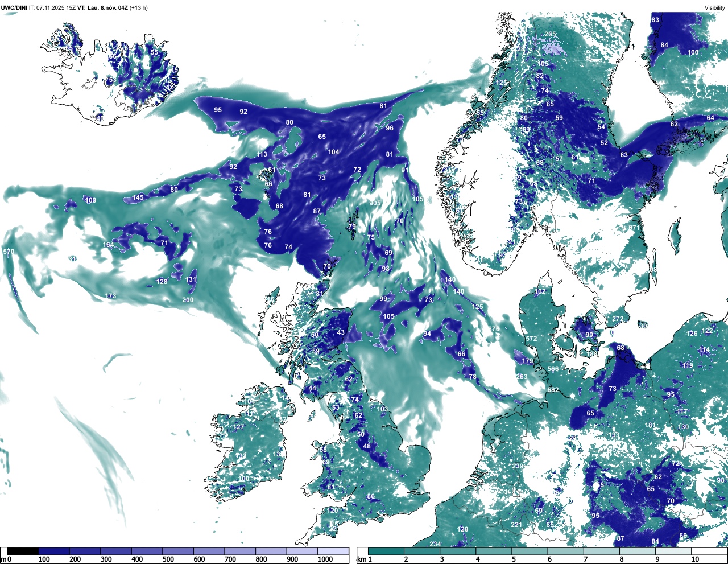Click the '130' visibility value

684,427
